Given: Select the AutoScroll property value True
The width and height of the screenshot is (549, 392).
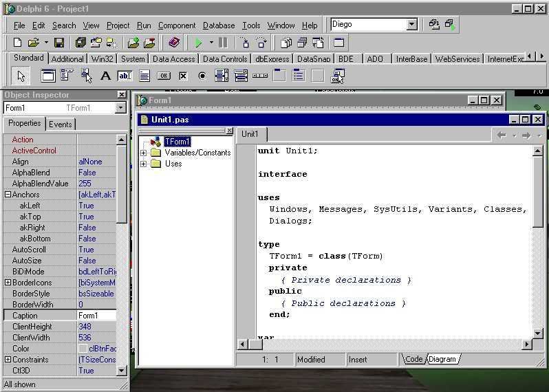Looking at the screenshot, I should [x=96, y=250].
